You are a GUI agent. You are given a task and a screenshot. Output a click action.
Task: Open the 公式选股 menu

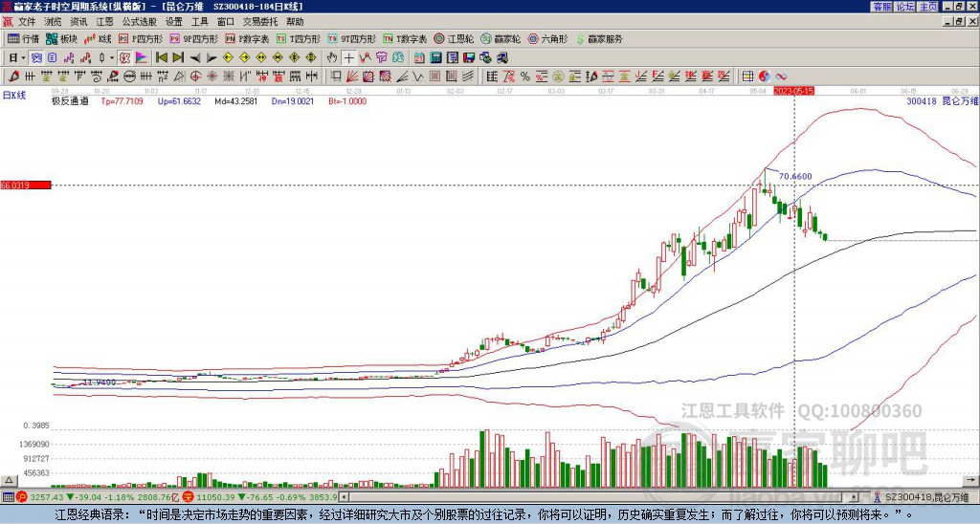click(137, 21)
